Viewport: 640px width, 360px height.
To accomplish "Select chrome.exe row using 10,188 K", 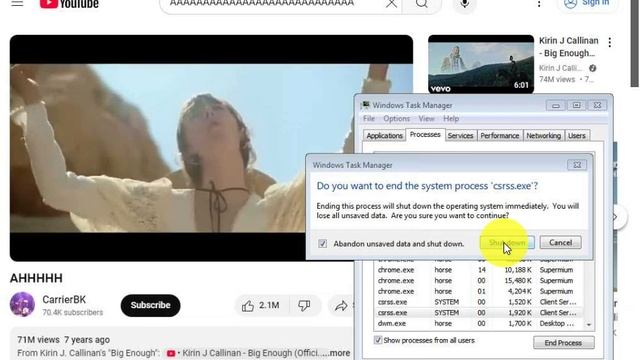I will click(x=478, y=270).
